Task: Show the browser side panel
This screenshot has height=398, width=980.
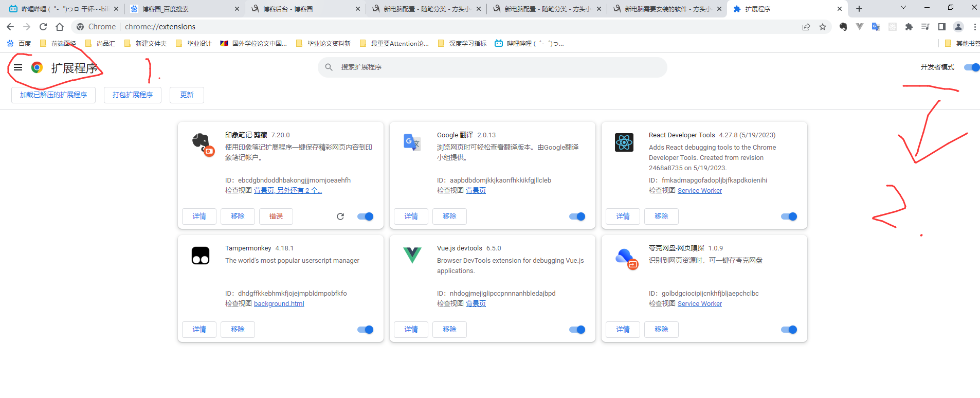Action: [x=942, y=27]
